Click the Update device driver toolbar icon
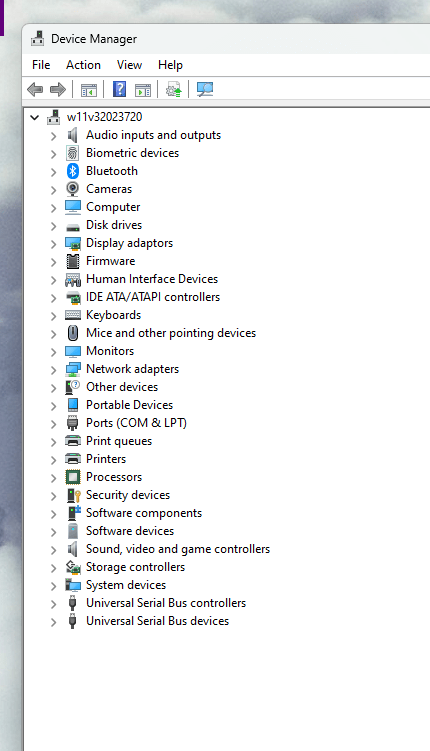This screenshot has height=751, width=430. click(173, 89)
